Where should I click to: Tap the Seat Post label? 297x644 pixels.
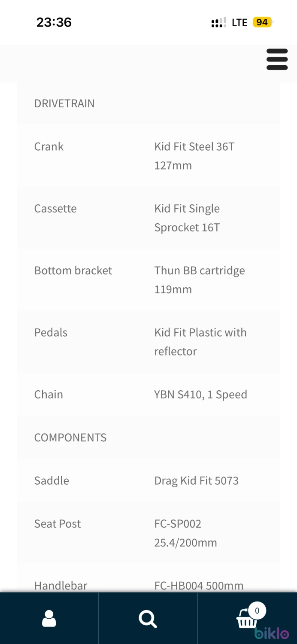pos(58,524)
